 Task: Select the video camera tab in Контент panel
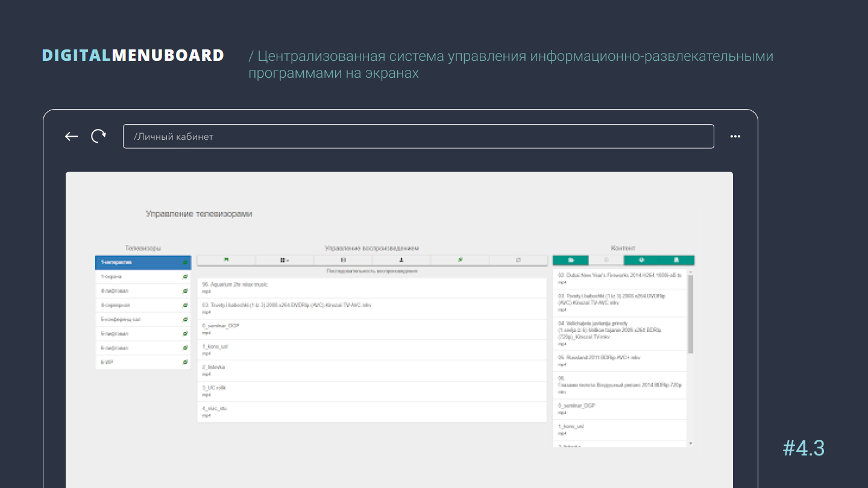pos(570,260)
